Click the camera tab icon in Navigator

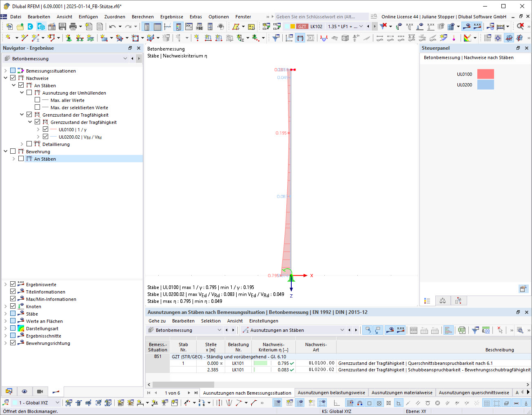point(40,391)
